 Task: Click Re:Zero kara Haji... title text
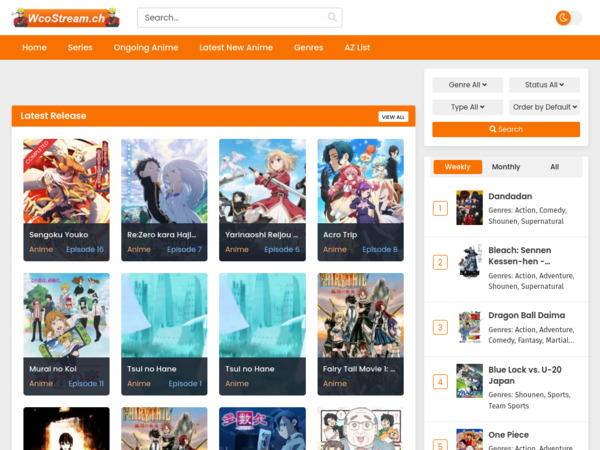pyautogui.click(x=161, y=235)
